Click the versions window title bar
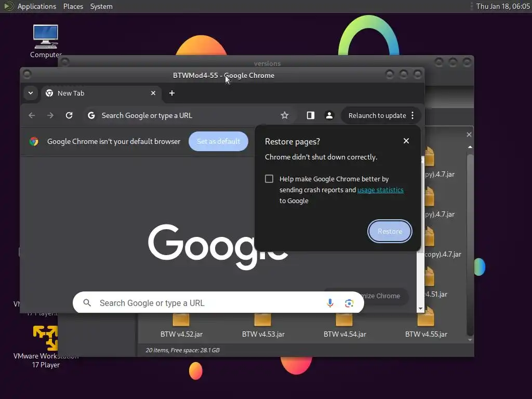Image resolution: width=532 pixels, height=399 pixels. point(267,62)
